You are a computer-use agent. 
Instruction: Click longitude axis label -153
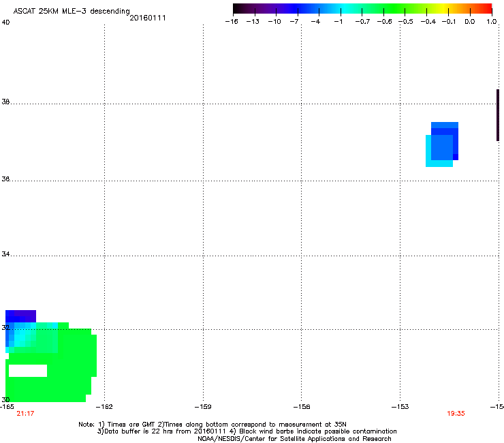400,407
